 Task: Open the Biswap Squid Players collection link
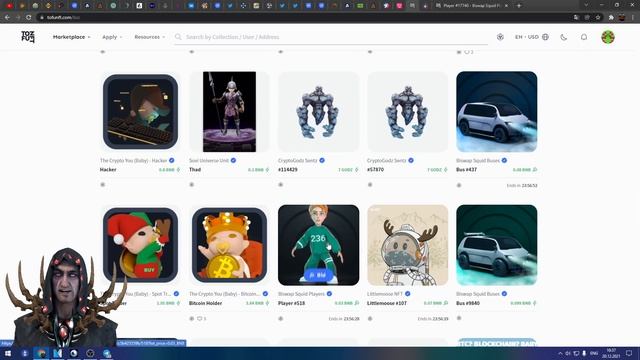[x=301, y=294]
